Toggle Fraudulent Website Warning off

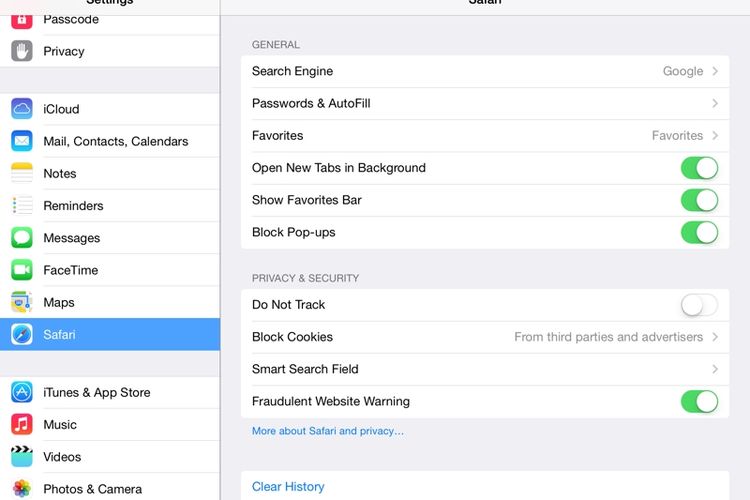coord(699,401)
